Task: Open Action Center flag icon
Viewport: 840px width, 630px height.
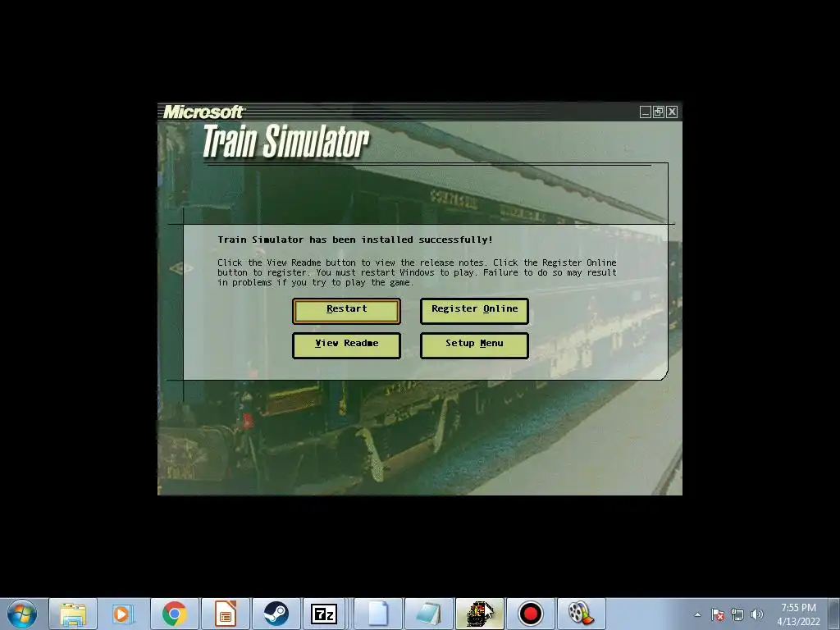Action: [718, 614]
